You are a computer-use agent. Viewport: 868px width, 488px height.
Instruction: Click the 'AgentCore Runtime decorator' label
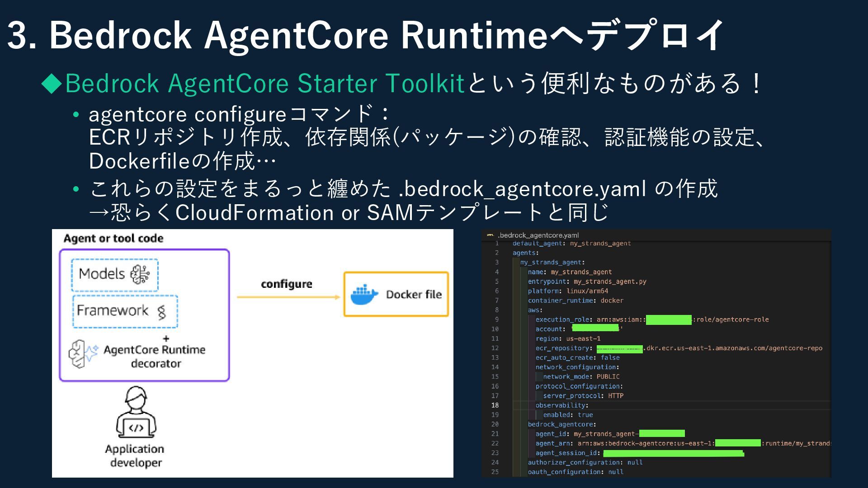click(x=155, y=357)
